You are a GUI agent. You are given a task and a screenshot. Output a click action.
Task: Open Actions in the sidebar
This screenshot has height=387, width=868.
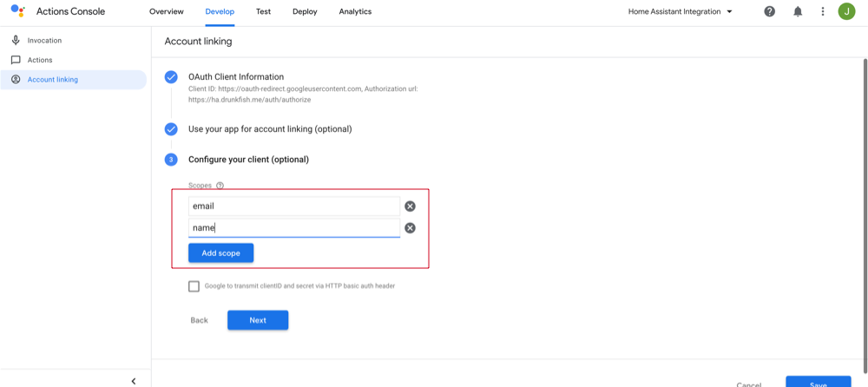point(40,60)
